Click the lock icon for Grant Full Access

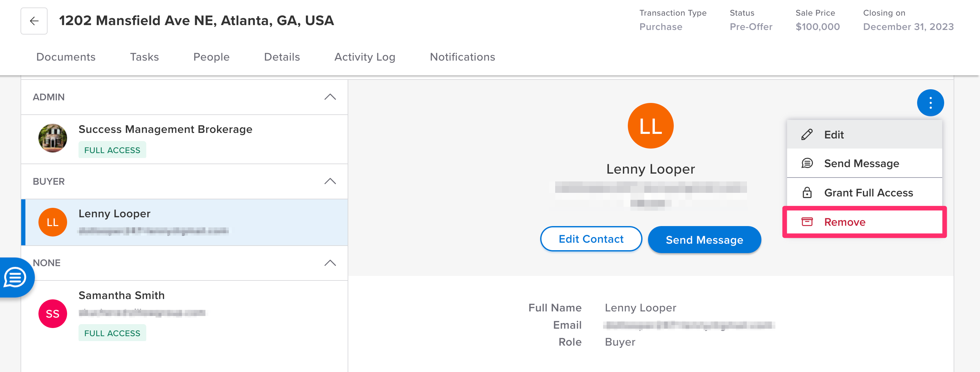(807, 193)
